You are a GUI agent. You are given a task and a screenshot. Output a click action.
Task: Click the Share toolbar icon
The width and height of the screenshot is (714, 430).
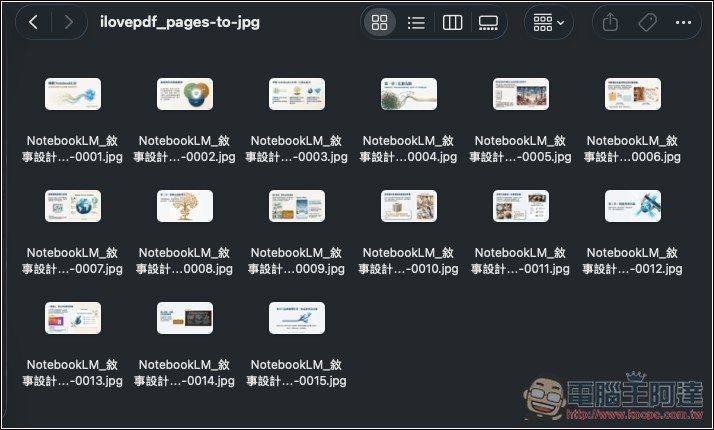[610, 22]
